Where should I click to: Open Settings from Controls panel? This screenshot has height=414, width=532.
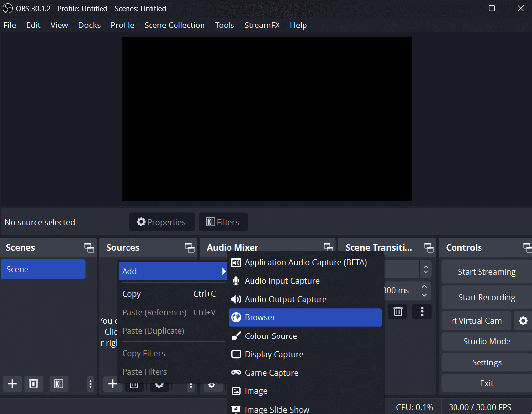pos(486,362)
